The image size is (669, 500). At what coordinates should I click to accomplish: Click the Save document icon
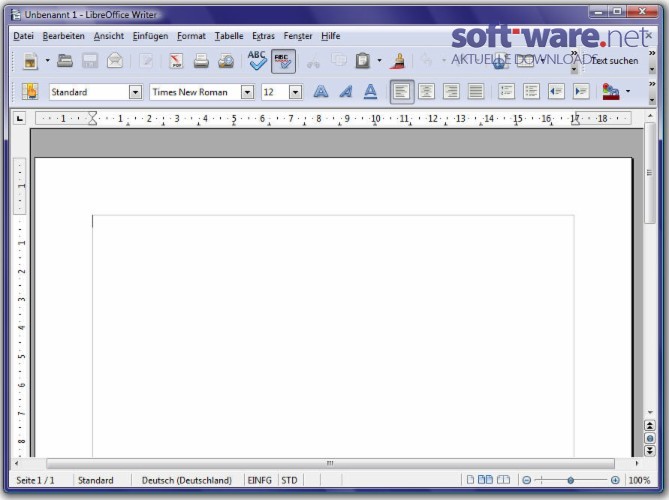click(x=90, y=61)
